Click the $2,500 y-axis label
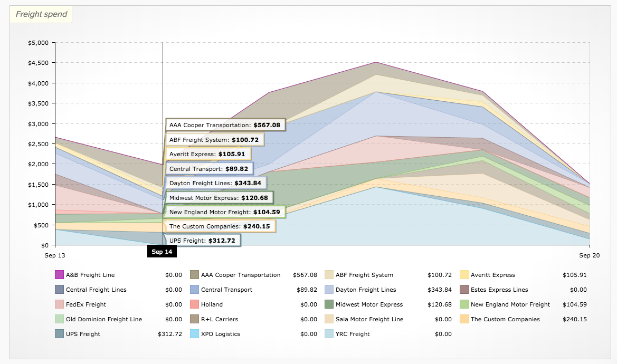 pos(38,144)
